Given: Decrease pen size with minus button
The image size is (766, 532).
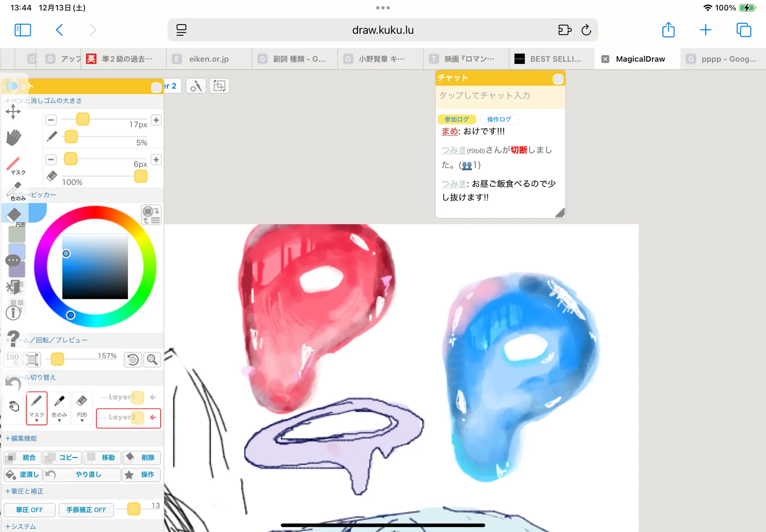Looking at the screenshot, I should (51, 120).
